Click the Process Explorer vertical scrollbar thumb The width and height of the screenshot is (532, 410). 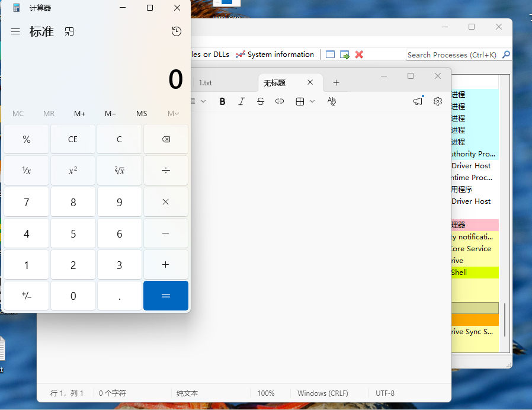click(505, 320)
